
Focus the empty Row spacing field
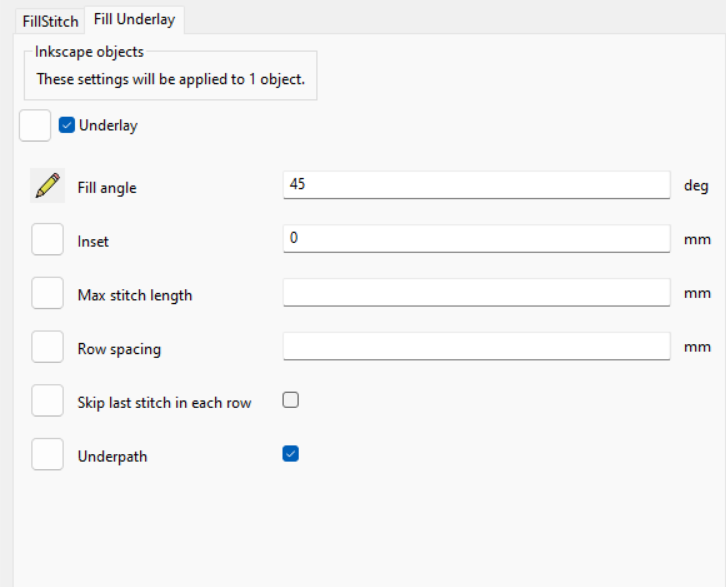(476, 346)
